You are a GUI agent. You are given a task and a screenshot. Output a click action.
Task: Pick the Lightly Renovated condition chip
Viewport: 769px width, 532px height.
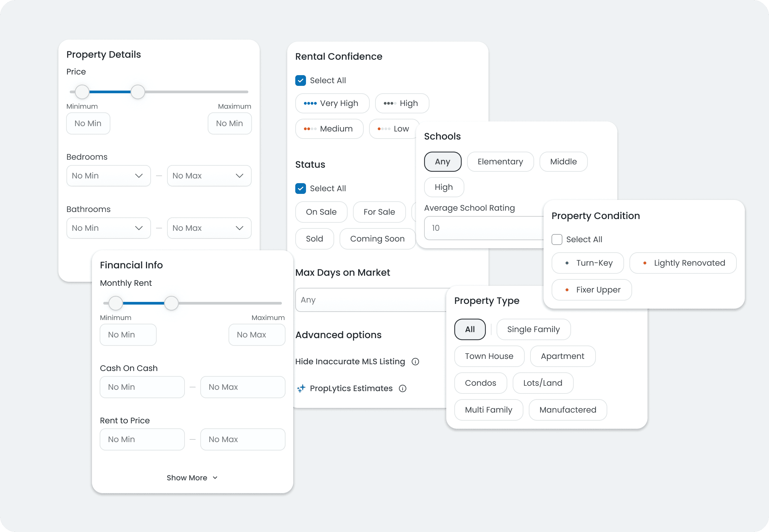tap(683, 263)
